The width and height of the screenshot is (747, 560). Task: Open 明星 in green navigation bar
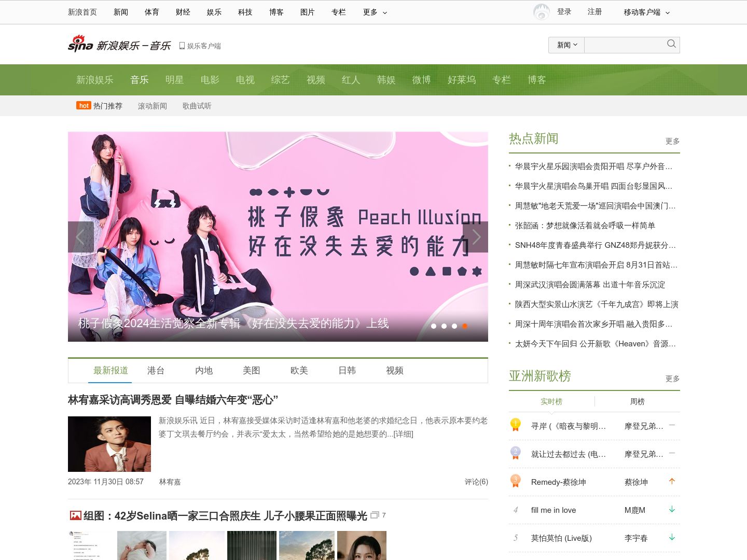click(x=175, y=80)
